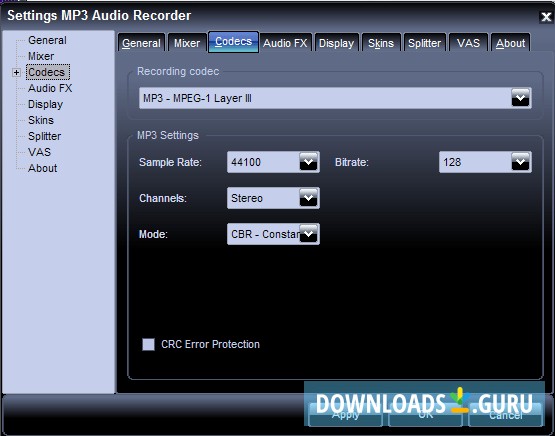Select Display in the left tree
The width and height of the screenshot is (555, 436).
point(45,104)
